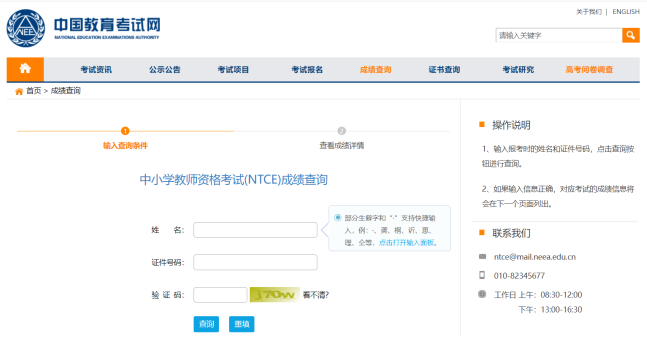This screenshot has width=647, height=364.
Task: Click 看不清? to refresh captcha
Action: 316,295
